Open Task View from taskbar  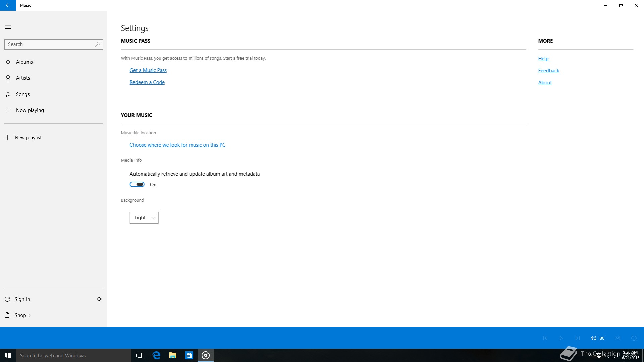click(140, 355)
